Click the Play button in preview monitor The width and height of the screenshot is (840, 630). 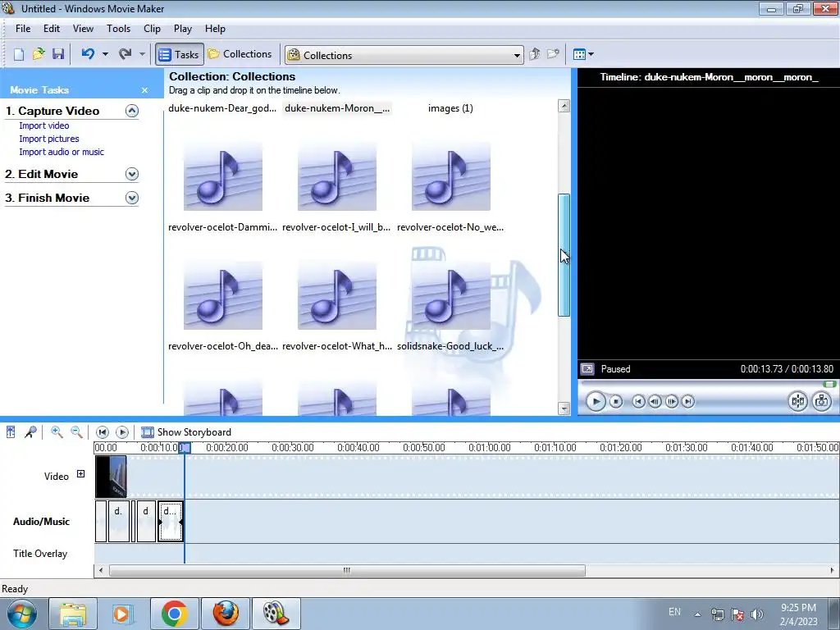(596, 401)
